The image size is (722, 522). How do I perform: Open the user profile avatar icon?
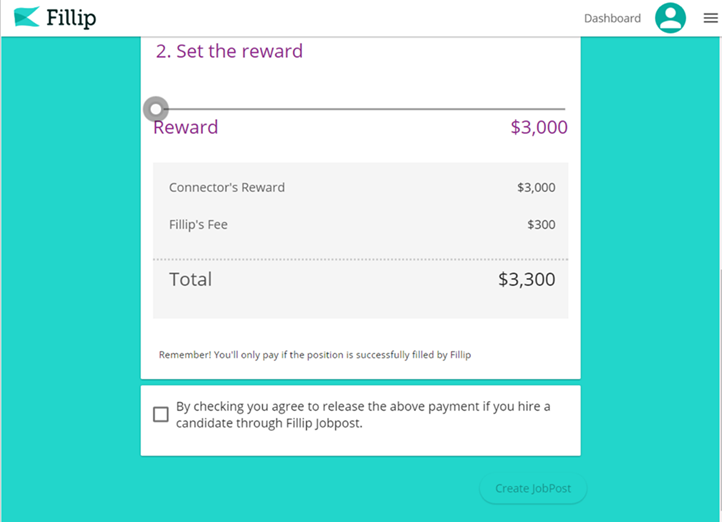670,18
